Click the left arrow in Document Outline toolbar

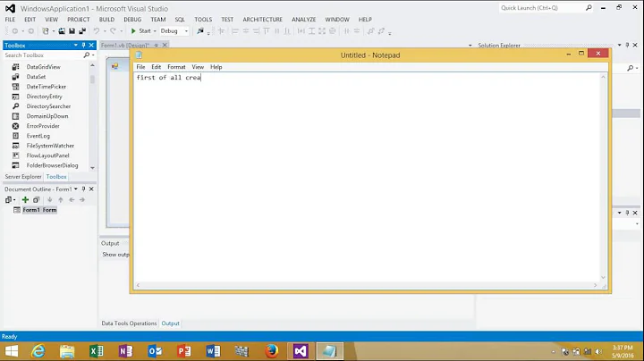72,200
